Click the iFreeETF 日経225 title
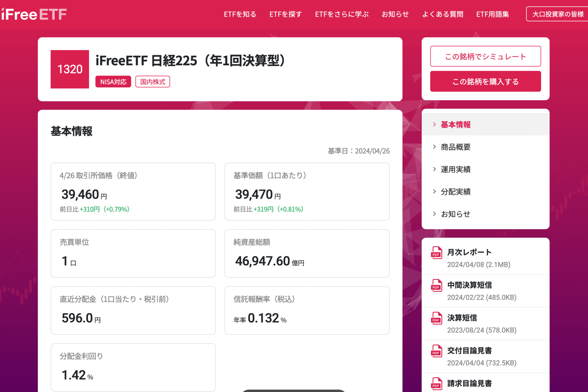588x392 pixels. pyautogui.click(x=190, y=61)
